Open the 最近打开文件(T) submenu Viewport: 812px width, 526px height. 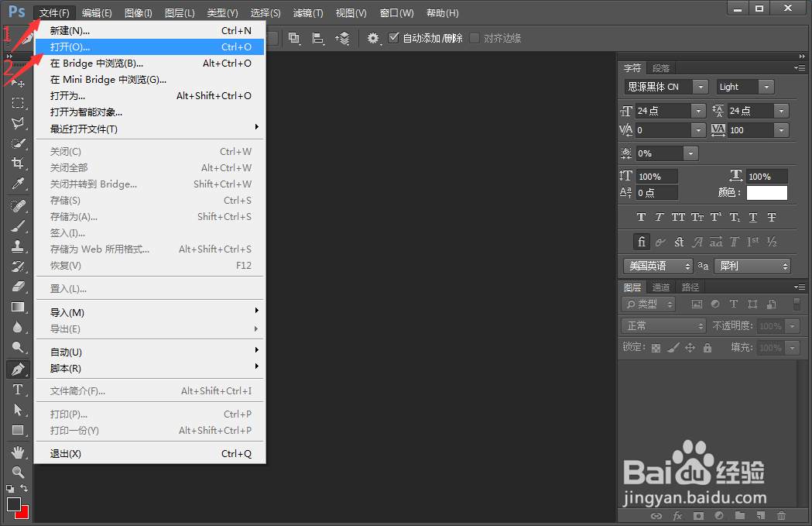149,129
